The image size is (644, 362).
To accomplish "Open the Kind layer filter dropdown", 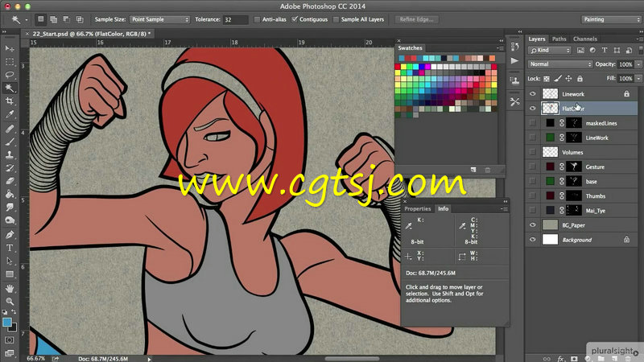I will [550, 50].
